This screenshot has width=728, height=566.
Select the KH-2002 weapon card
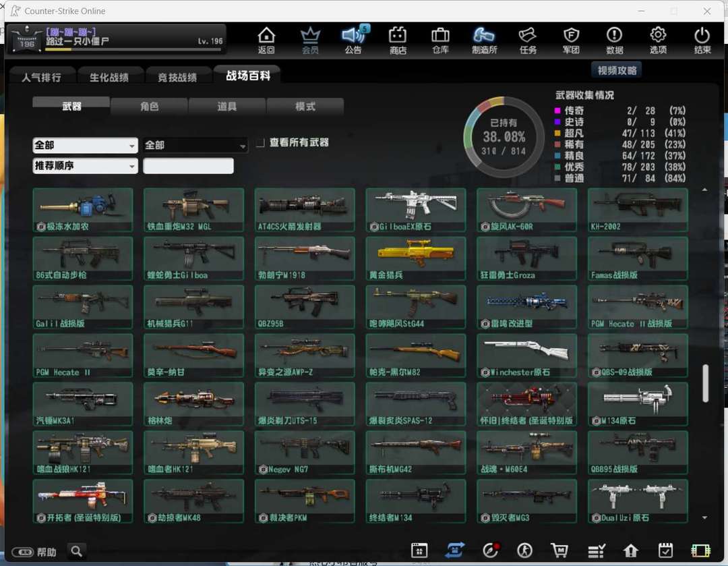[638, 210]
